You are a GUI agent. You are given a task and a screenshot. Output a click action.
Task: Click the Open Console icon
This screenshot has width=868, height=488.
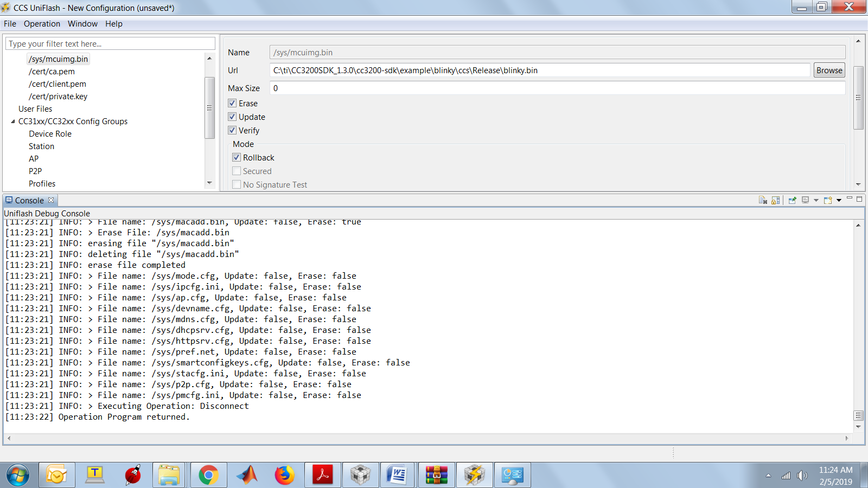click(x=828, y=200)
